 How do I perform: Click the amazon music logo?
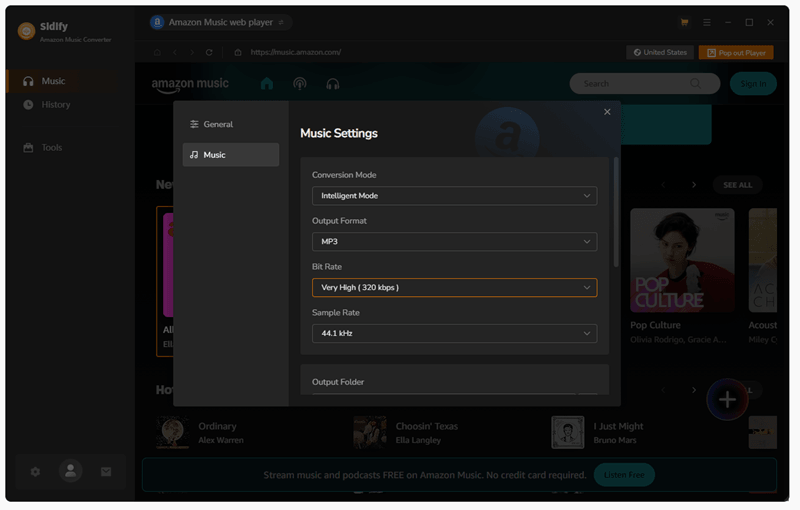[190, 85]
